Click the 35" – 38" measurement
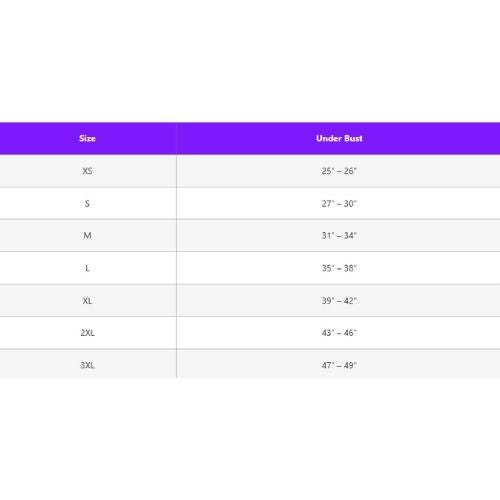The image size is (500, 500). tap(339, 268)
